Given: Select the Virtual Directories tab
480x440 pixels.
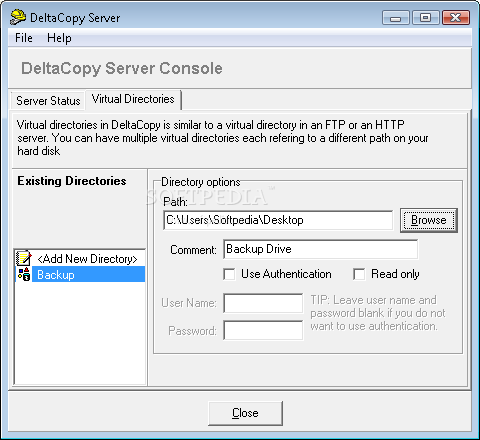Looking at the screenshot, I should (x=133, y=99).
